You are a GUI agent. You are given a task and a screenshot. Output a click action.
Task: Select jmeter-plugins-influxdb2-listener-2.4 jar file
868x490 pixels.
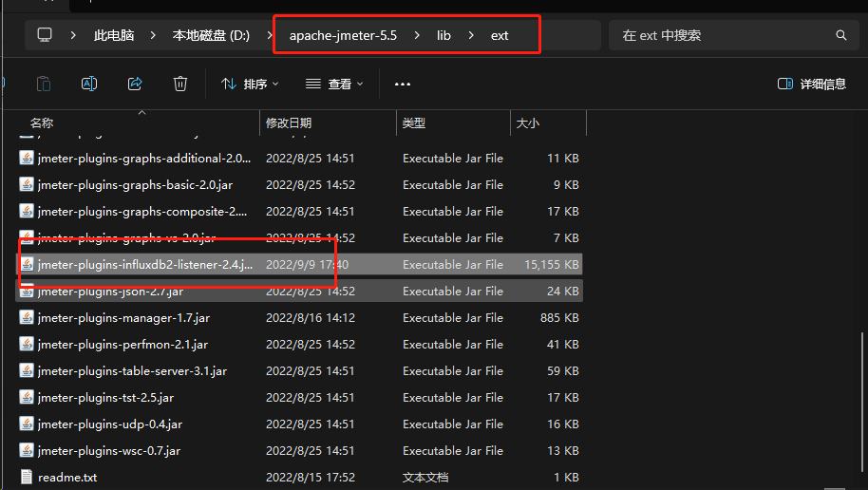point(299,265)
